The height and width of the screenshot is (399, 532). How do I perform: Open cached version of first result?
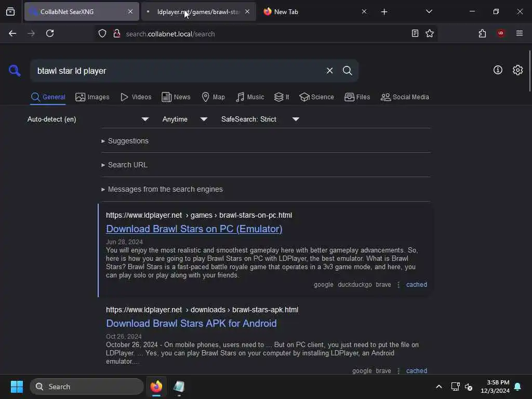417,285
